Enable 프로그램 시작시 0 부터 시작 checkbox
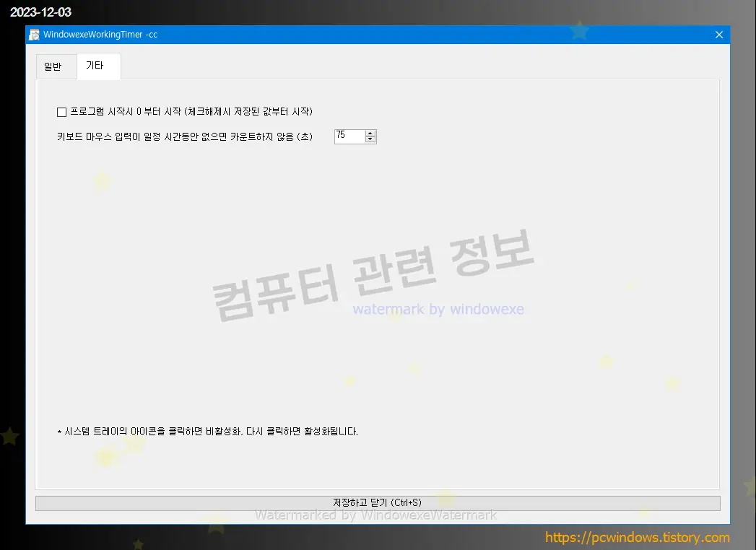The width and height of the screenshot is (756, 550). (x=61, y=113)
